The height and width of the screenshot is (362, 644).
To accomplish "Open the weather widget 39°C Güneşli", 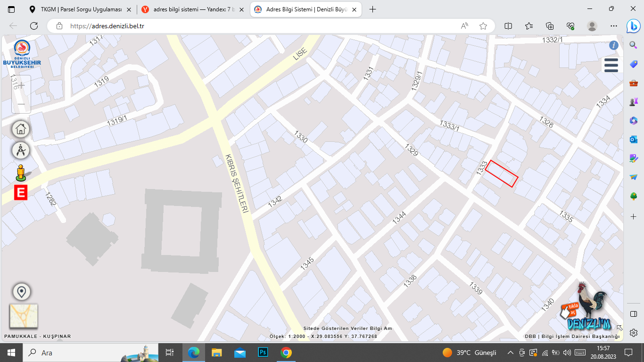I will point(469,353).
